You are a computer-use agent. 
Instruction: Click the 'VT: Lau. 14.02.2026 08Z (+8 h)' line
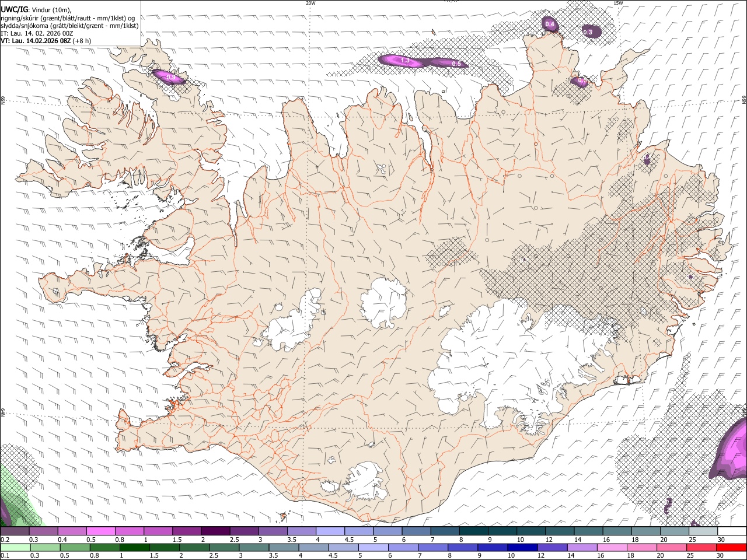tap(46, 41)
